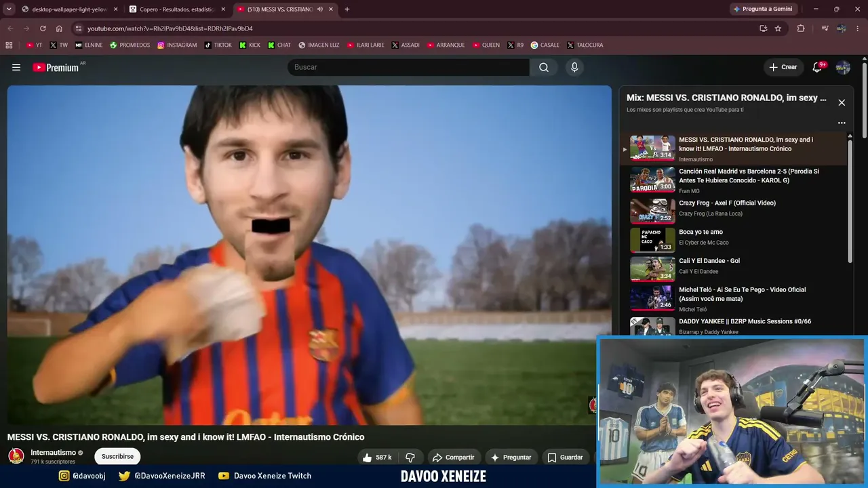Expand the tab search dropdown
868x488 pixels.
[x=9, y=9]
